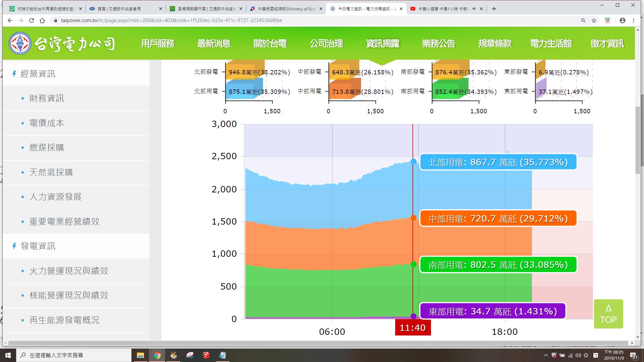
Task: Open a new browser tab
Action: 494,9
